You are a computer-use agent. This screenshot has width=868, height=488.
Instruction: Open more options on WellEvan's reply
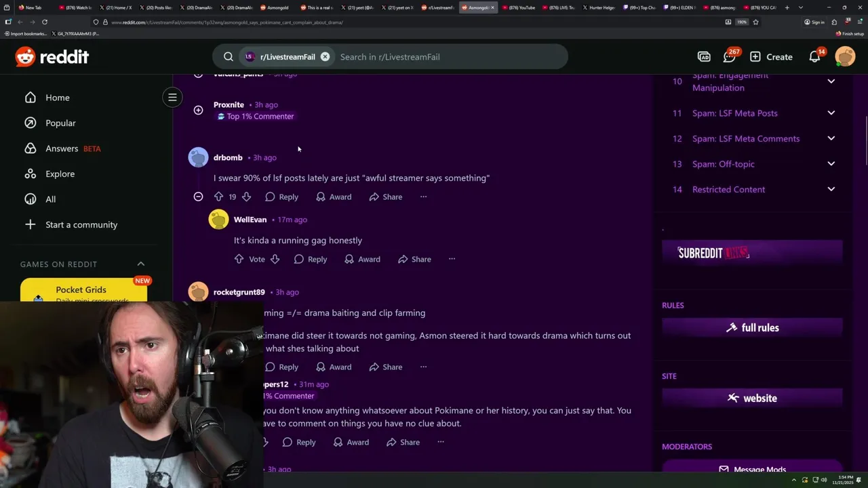[452, 259]
